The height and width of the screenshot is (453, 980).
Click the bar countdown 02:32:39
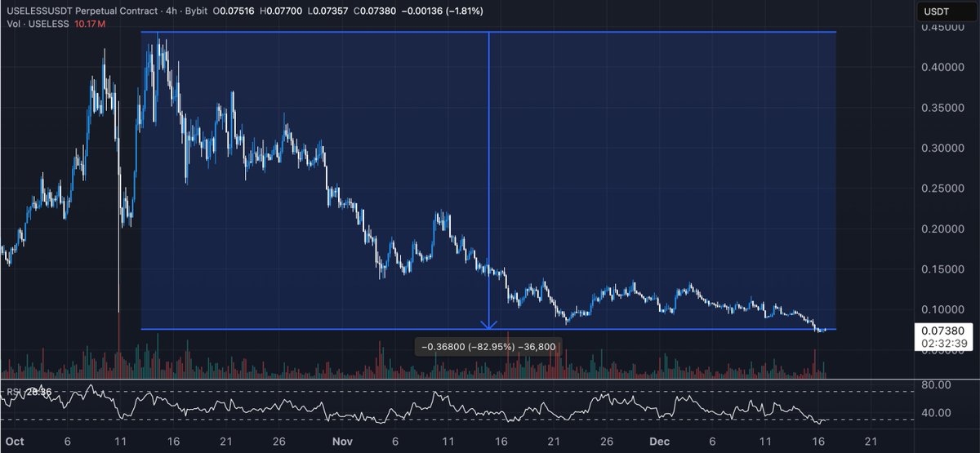coord(943,344)
